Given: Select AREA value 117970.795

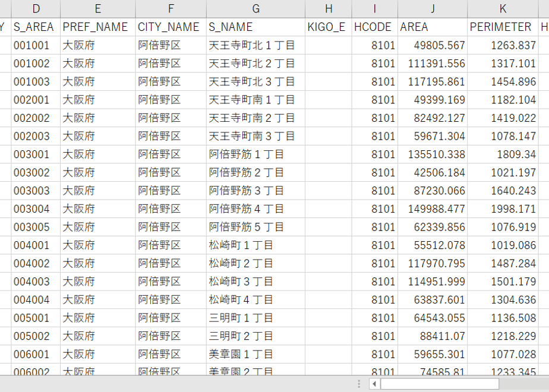Looking at the screenshot, I should click(x=433, y=264).
